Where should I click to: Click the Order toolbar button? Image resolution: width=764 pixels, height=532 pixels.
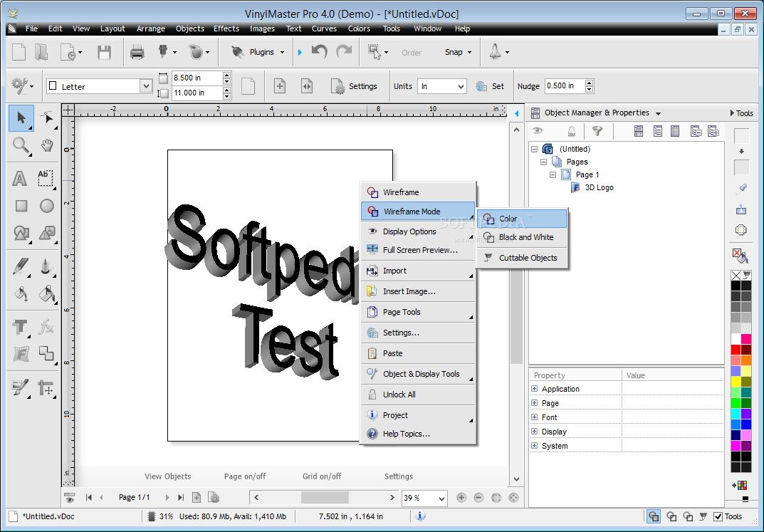(412, 52)
